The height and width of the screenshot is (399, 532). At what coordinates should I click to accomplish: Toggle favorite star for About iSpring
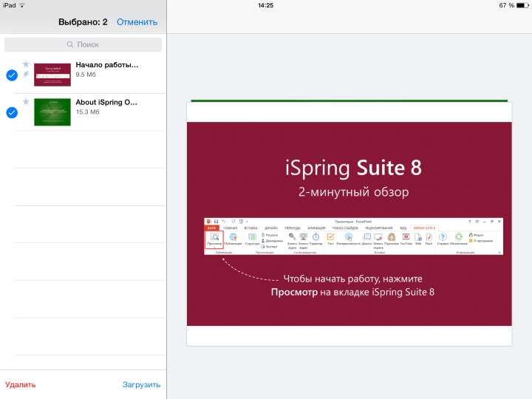pos(26,101)
